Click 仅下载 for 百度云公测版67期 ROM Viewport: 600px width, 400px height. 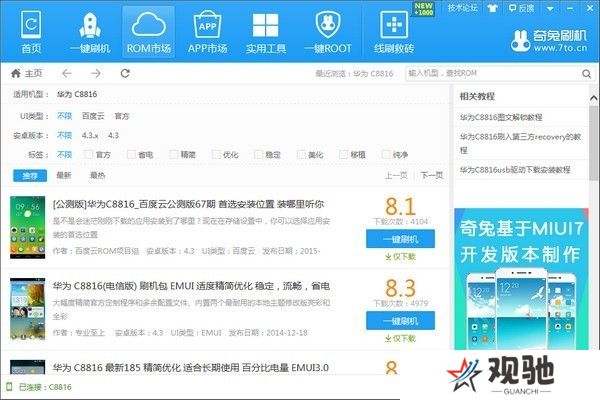pyautogui.click(x=400, y=256)
